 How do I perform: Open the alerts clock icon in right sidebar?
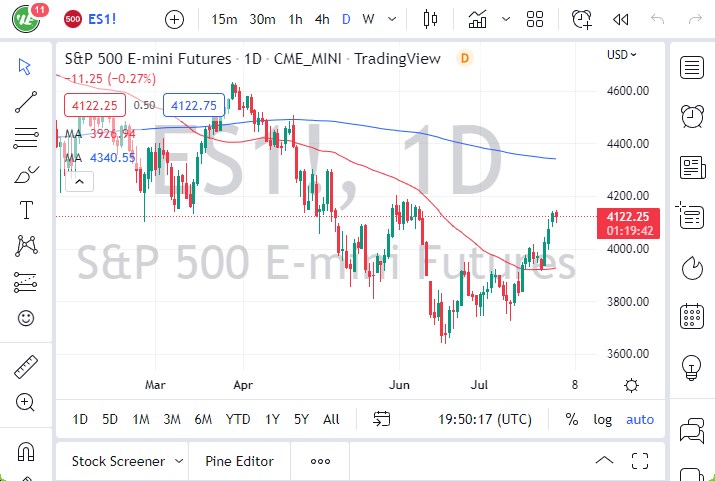[x=691, y=116]
